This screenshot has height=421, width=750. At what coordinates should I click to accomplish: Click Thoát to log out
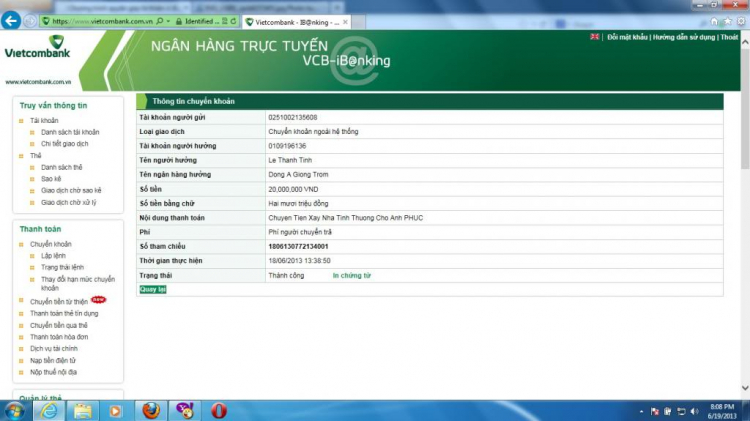(x=729, y=37)
